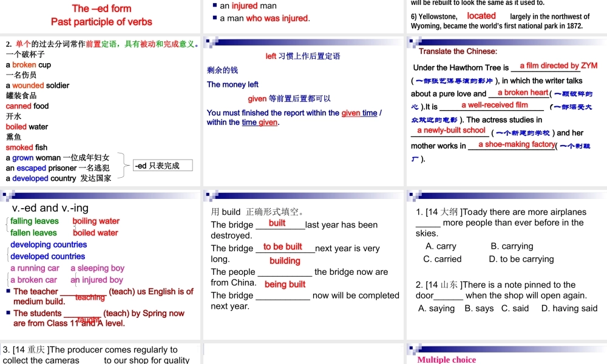Select the '用 build 正确形式填空' slide
Viewport: 607px width, 364px height.
(303, 265)
